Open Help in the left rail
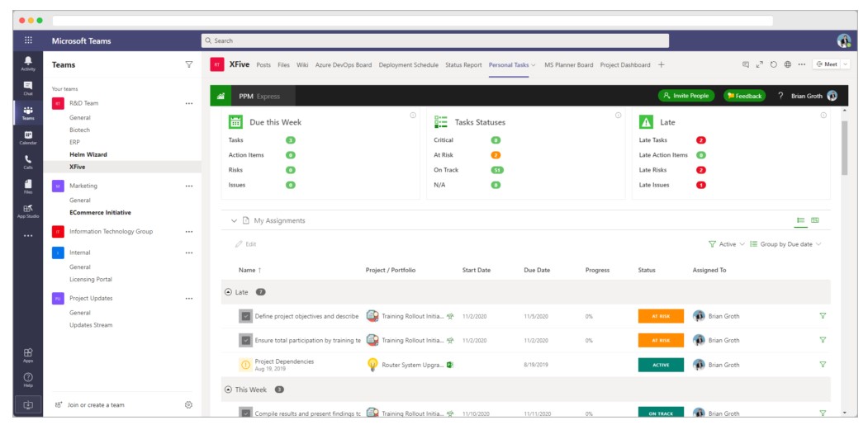 click(x=28, y=380)
